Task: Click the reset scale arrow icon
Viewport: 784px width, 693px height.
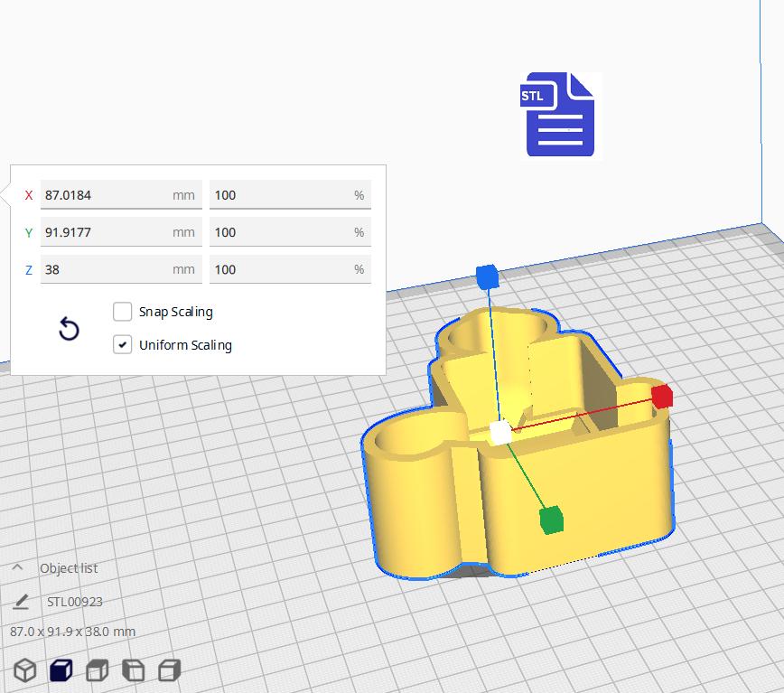Action: (69, 329)
